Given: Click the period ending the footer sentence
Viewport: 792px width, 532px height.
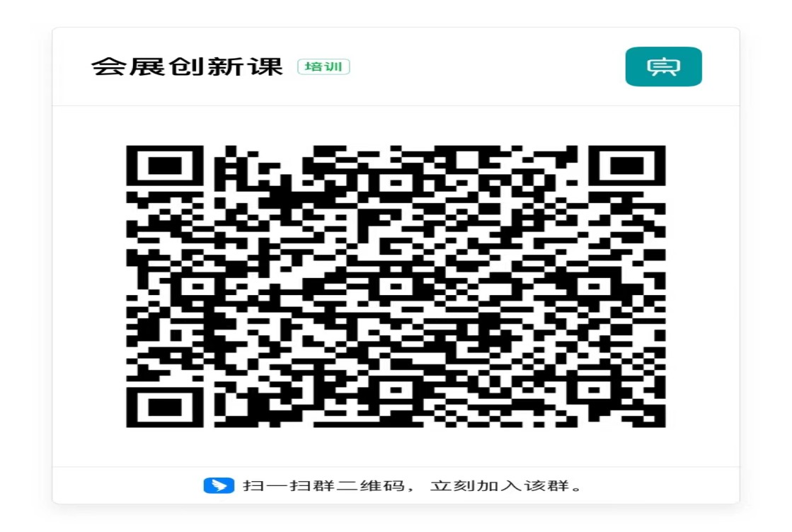Looking at the screenshot, I should (x=578, y=488).
